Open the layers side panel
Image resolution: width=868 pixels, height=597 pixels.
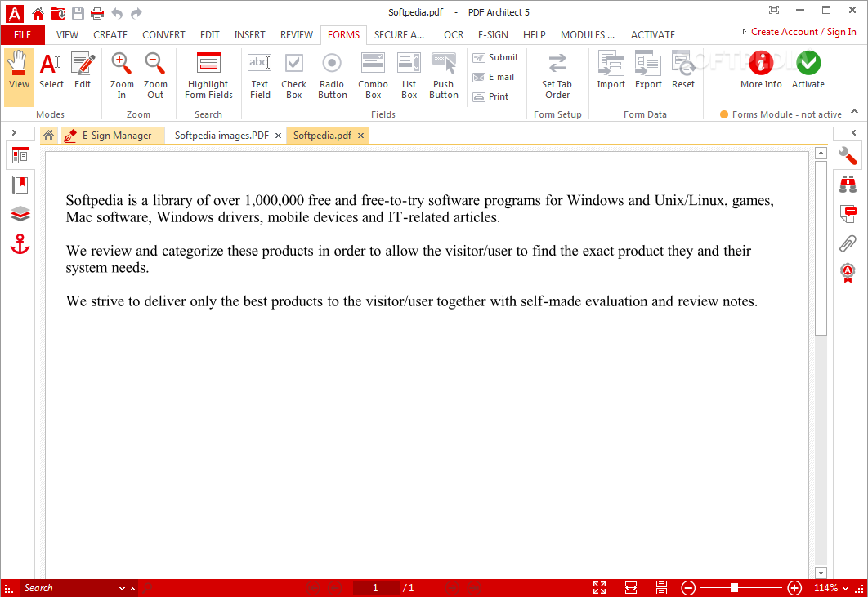click(20, 214)
